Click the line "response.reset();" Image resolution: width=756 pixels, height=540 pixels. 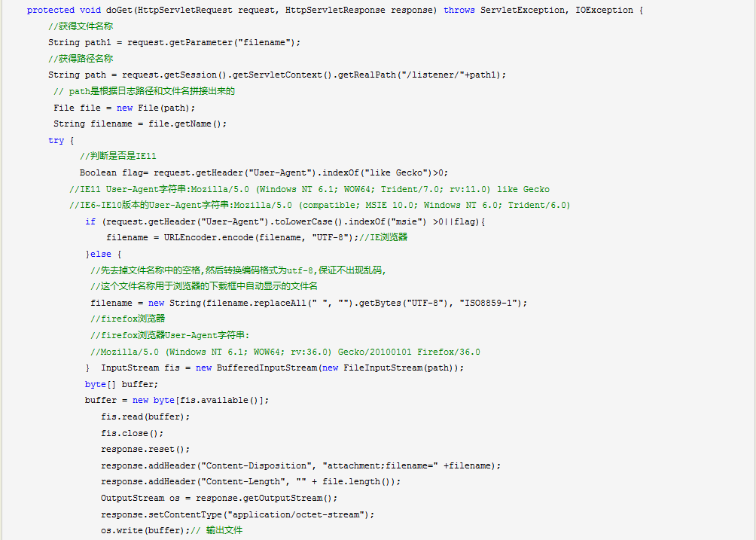(145, 450)
